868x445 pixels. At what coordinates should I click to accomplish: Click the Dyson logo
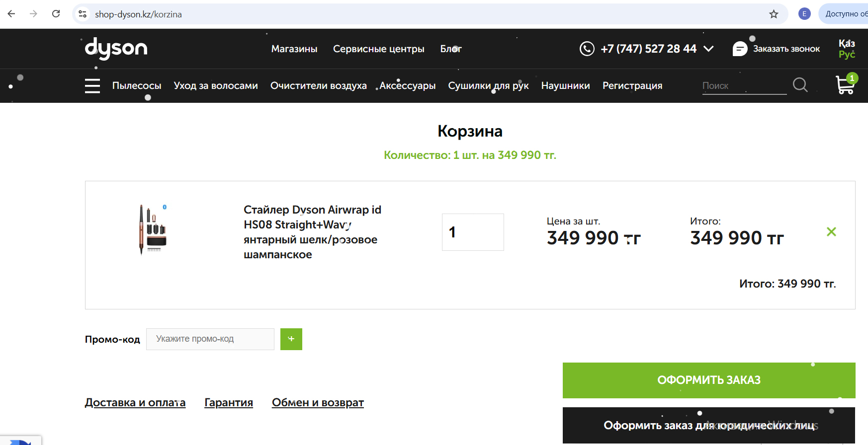pos(116,49)
